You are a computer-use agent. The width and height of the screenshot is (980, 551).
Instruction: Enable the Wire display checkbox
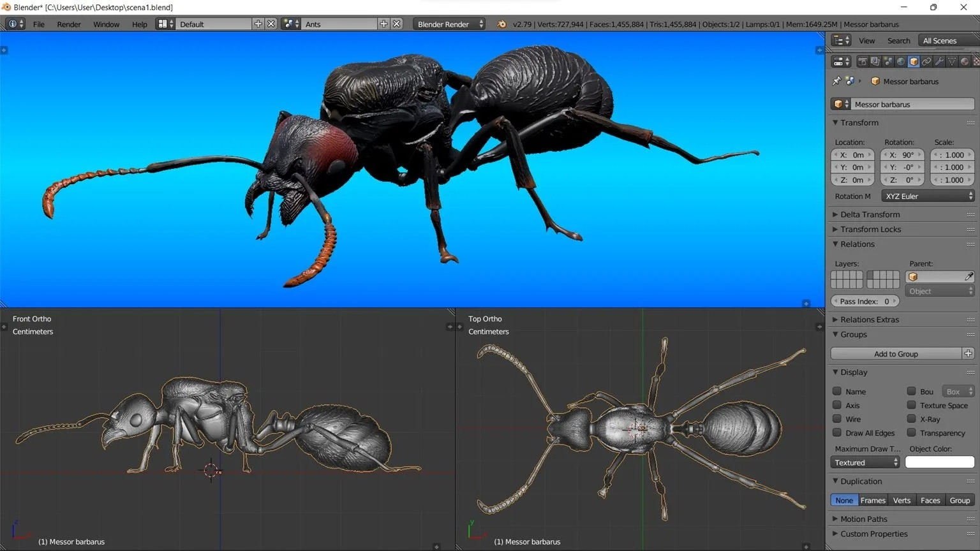click(x=836, y=419)
